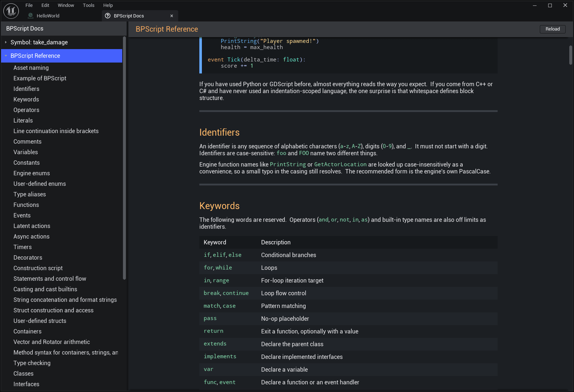Open the Tools menu
The height and width of the screenshot is (392, 574).
tap(88, 5)
